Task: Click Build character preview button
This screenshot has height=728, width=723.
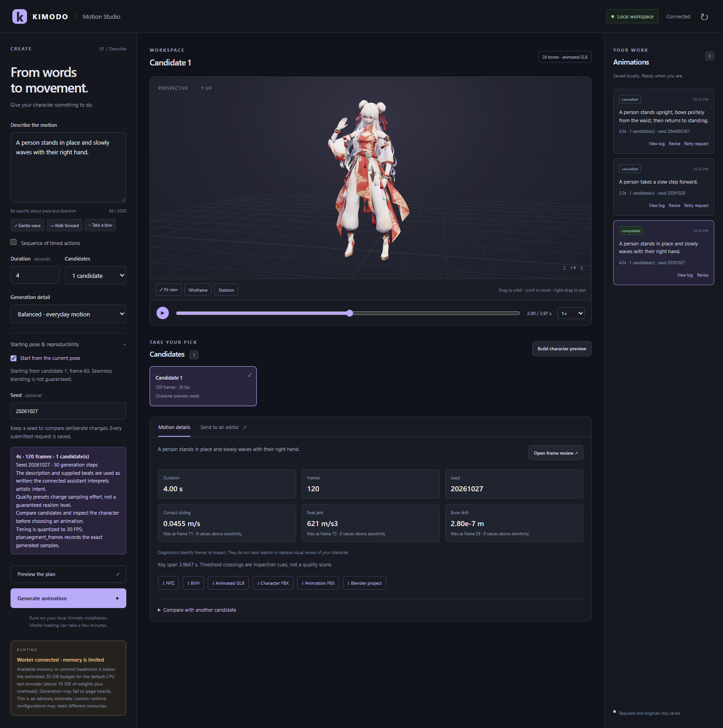Action: (x=561, y=349)
